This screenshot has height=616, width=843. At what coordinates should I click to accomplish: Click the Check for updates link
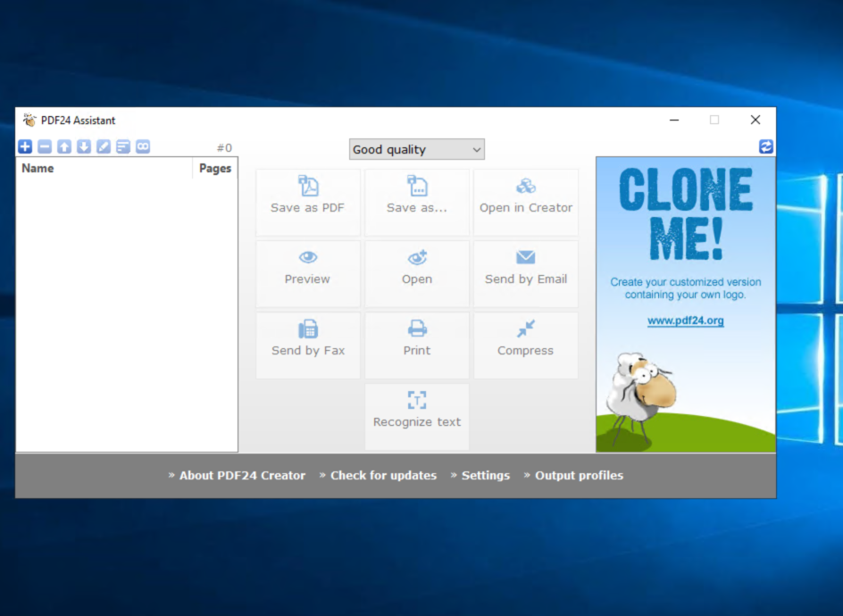coord(383,476)
